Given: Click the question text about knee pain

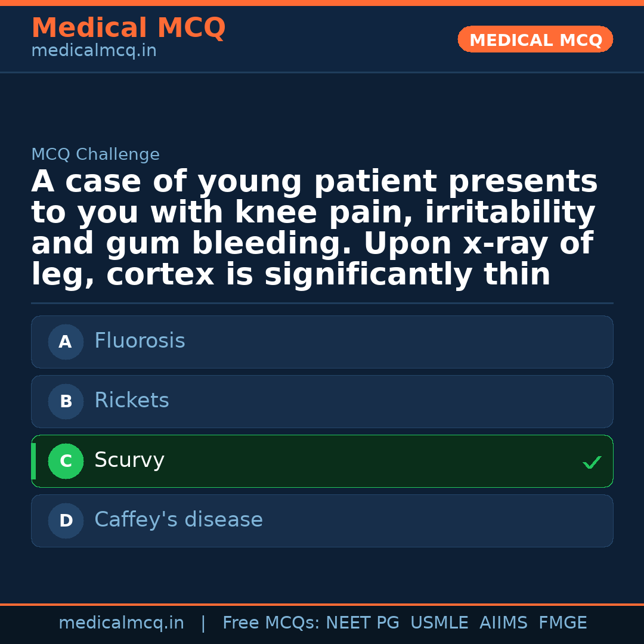Looking at the screenshot, I should pyautogui.click(x=314, y=228).
